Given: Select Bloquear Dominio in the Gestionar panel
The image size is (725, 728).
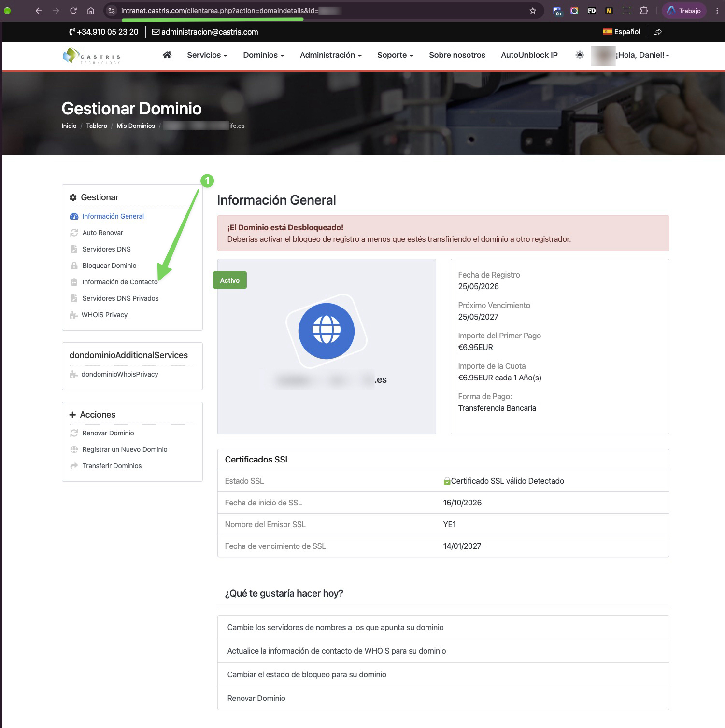Looking at the screenshot, I should (109, 266).
